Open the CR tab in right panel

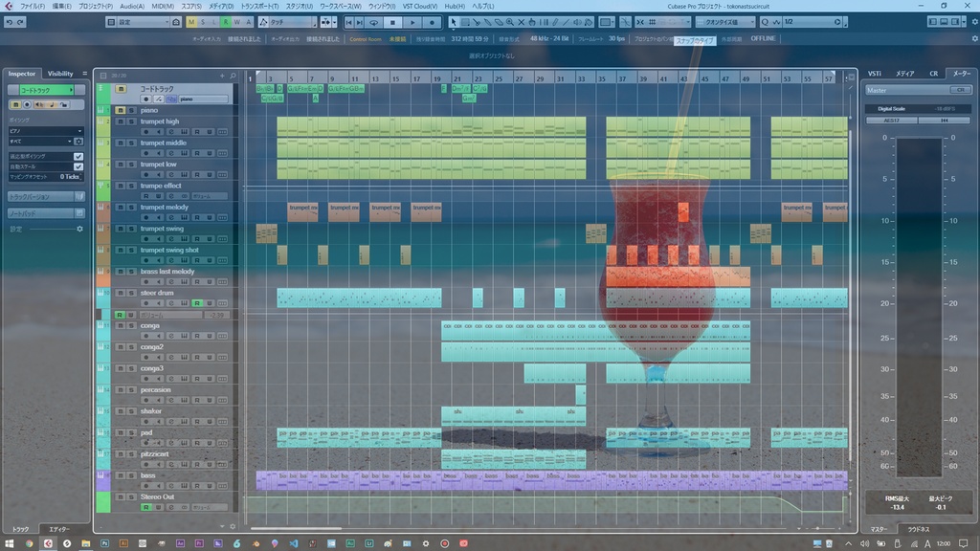click(x=933, y=74)
